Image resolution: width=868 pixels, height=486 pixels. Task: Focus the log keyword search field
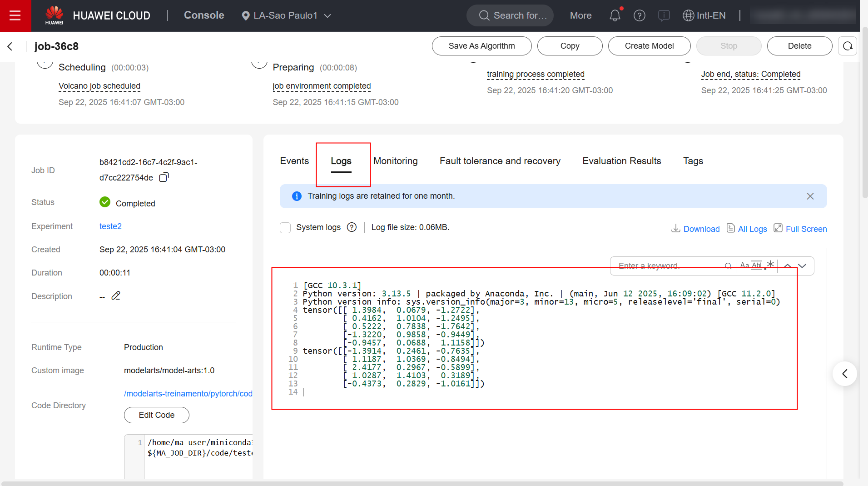click(x=668, y=266)
